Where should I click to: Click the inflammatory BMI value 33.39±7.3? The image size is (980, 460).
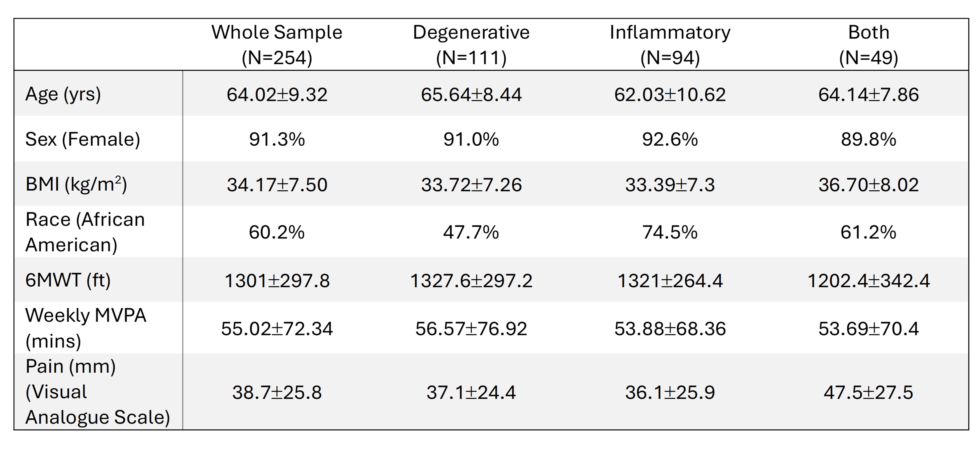(x=670, y=185)
